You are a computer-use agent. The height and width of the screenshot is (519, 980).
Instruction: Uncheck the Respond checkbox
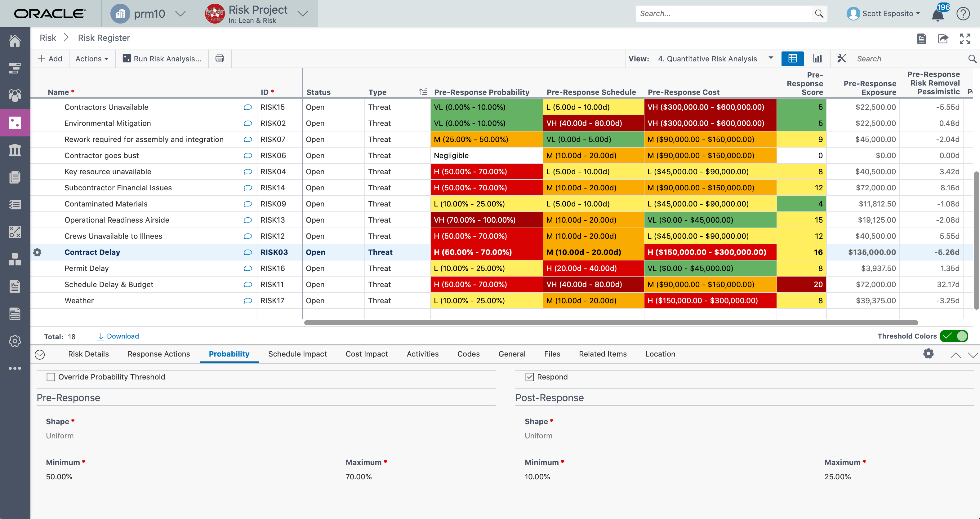529,377
